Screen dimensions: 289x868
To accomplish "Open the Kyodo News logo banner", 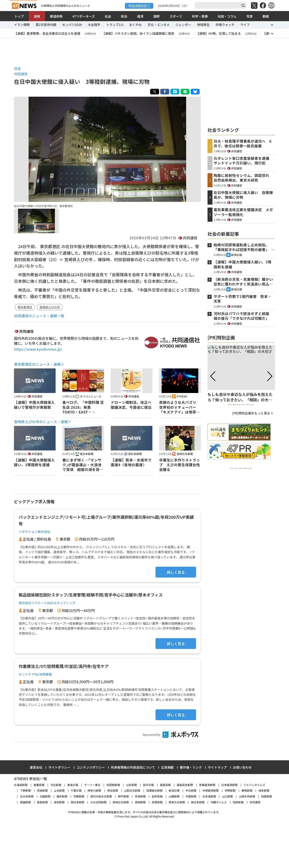I will point(172,342).
